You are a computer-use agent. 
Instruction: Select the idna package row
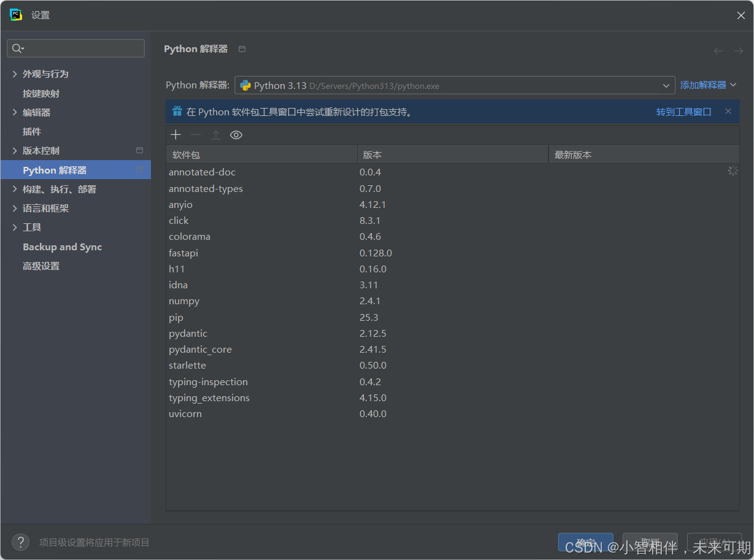(x=452, y=285)
